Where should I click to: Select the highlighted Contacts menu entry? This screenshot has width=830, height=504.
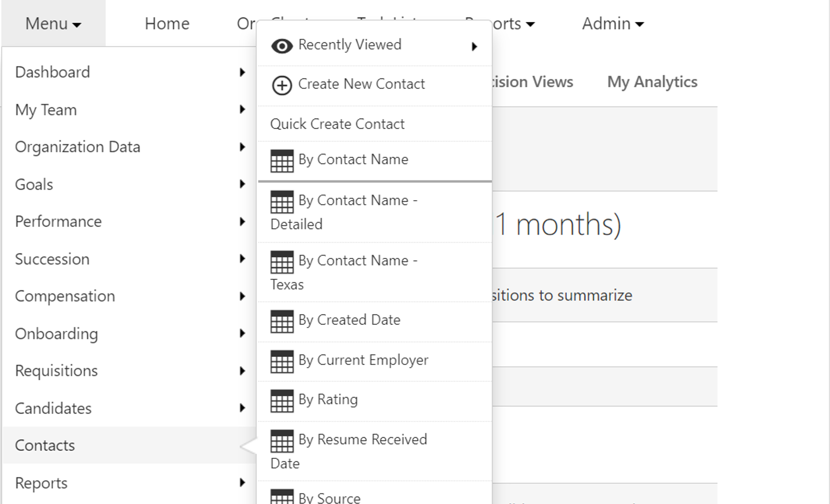(x=130, y=445)
